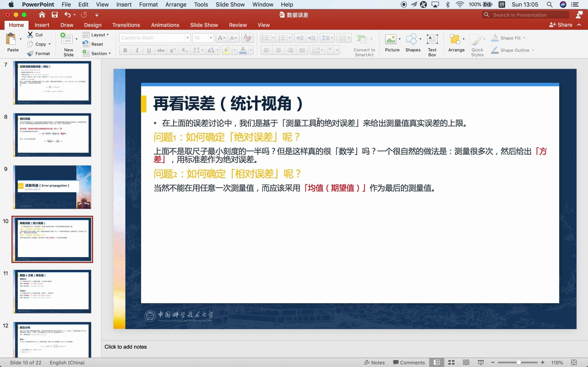Click the Share button
Viewport: 588px width, 367px height.
pyautogui.click(x=561, y=25)
